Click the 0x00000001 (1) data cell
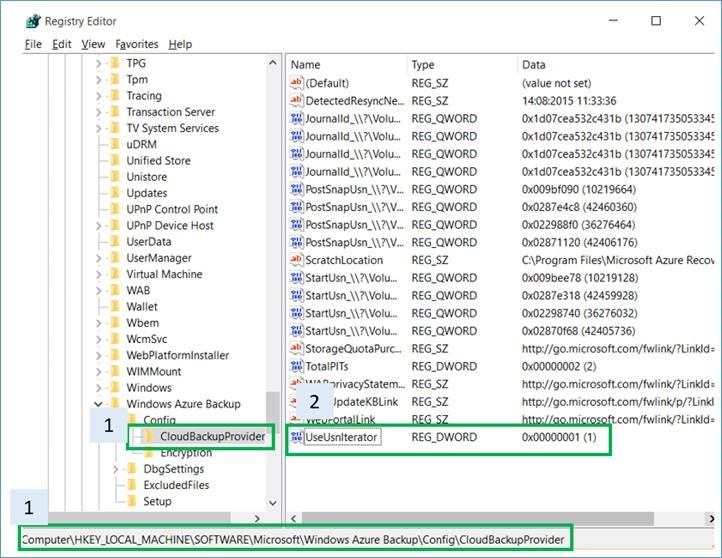722x558 pixels. click(x=559, y=437)
